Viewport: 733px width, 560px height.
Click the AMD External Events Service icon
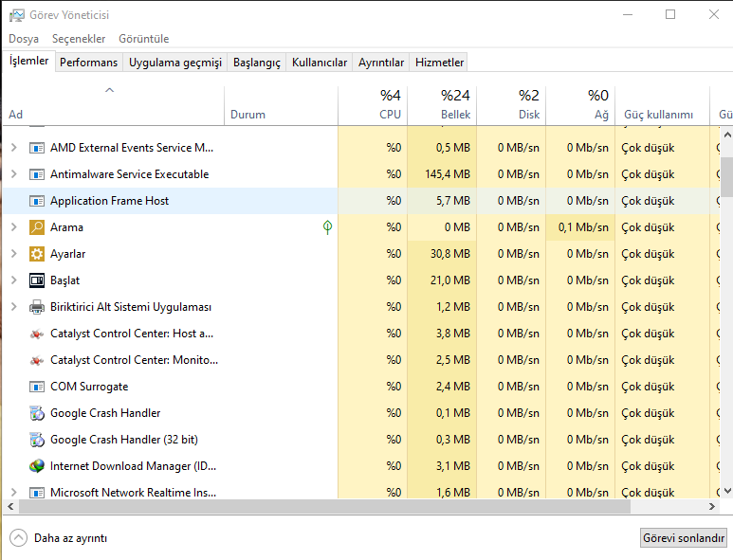click(x=36, y=148)
